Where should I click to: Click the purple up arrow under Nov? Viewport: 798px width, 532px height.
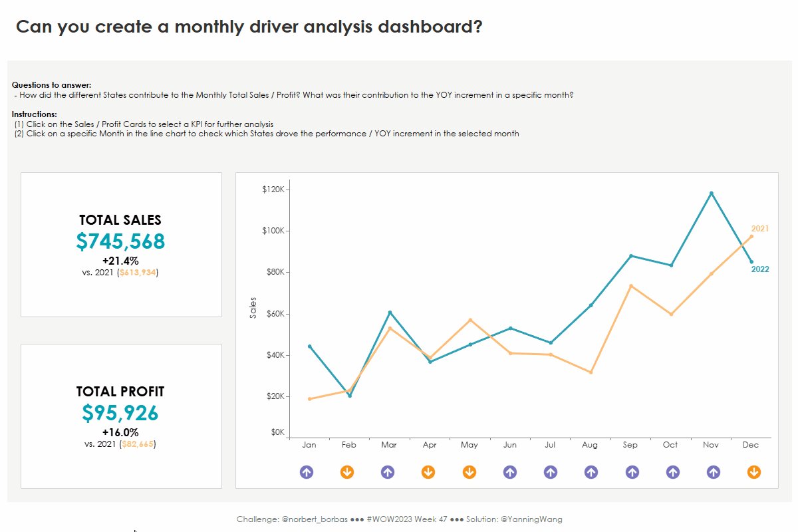click(x=713, y=472)
